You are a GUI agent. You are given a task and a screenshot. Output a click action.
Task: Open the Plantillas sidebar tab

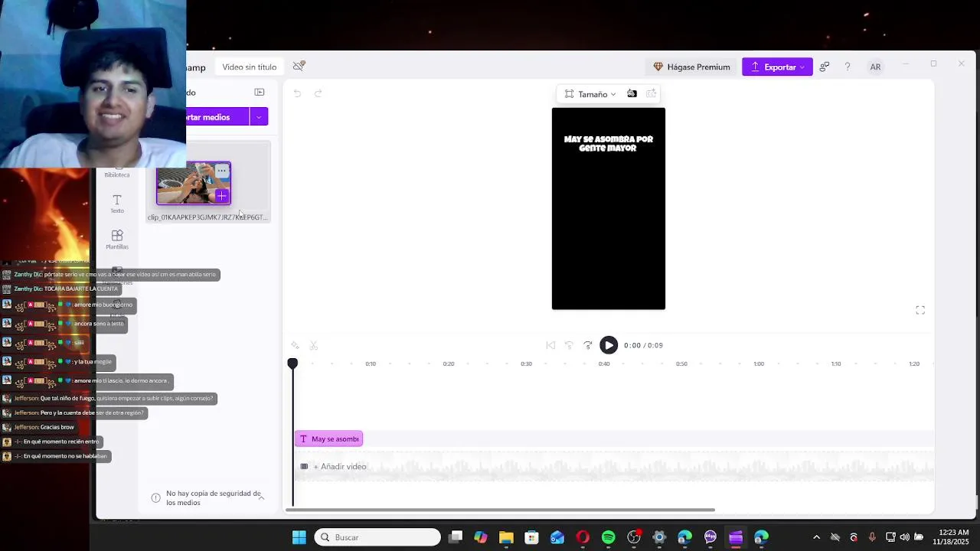point(117,240)
